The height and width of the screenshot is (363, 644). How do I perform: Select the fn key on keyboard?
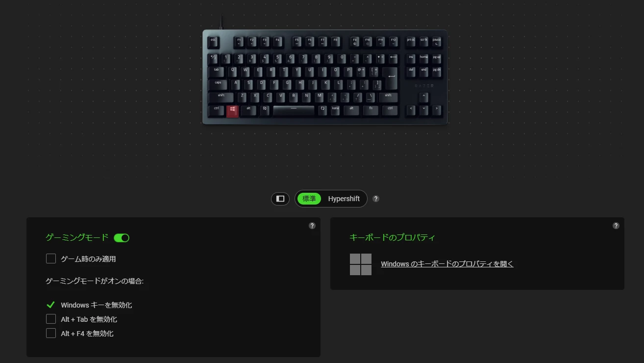coord(371,110)
